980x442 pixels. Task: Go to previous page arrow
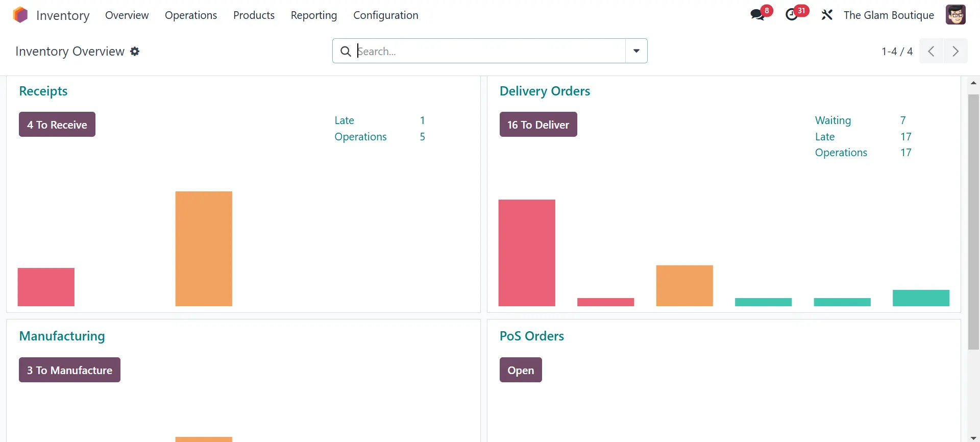tap(931, 51)
